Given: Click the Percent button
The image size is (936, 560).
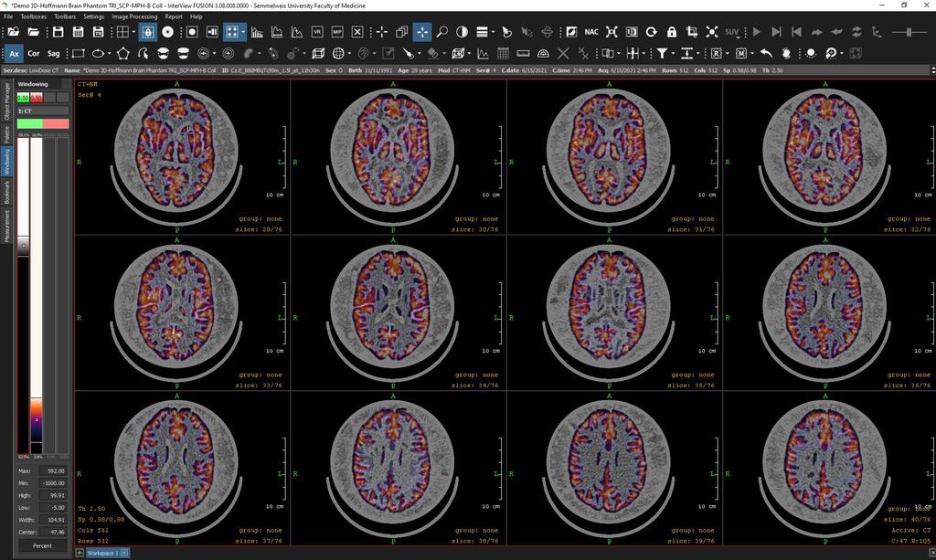Looking at the screenshot, I should coord(42,545).
